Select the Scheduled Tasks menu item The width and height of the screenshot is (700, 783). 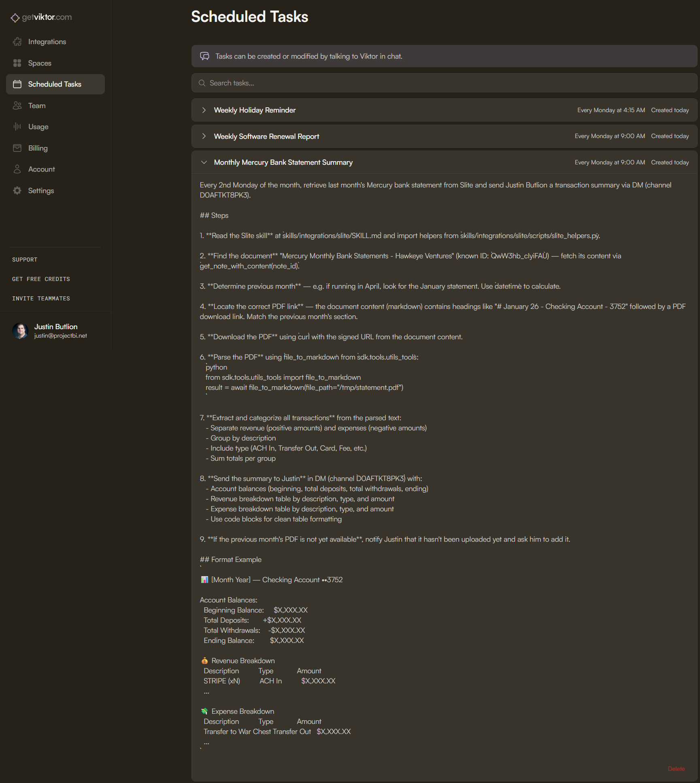click(x=55, y=84)
